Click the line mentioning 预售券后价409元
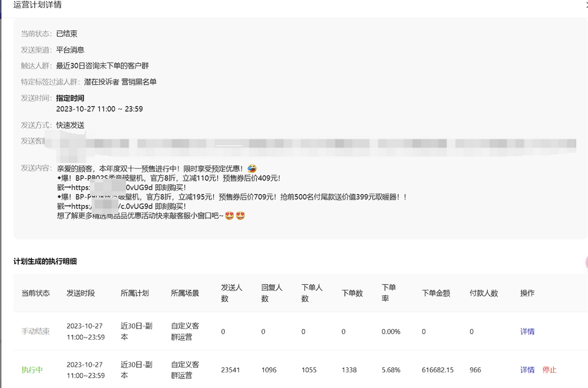 [x=169, y=178]
